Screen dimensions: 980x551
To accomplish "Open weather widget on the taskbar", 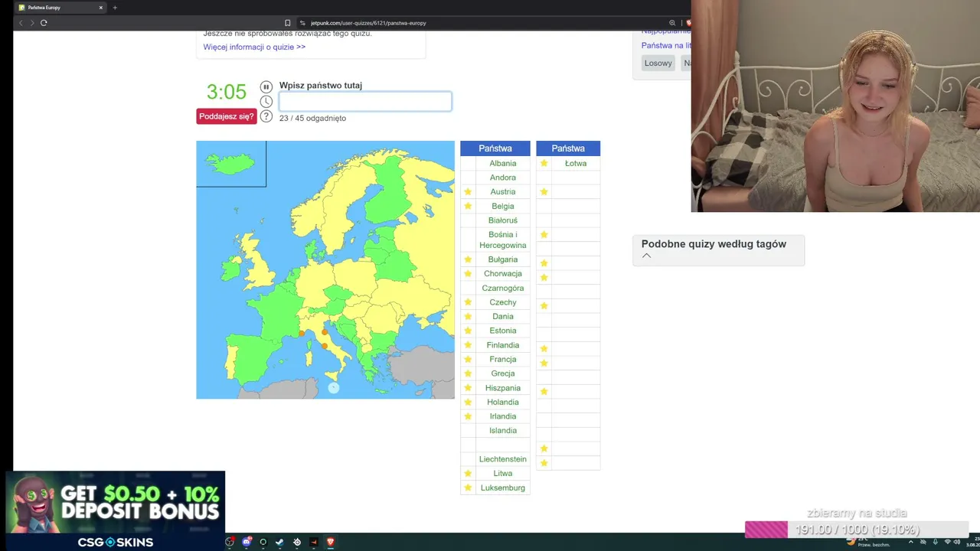I will tap(868, 541).
